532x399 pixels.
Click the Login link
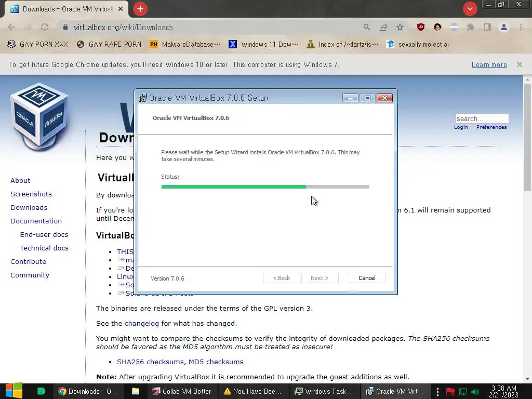[461, 127]
